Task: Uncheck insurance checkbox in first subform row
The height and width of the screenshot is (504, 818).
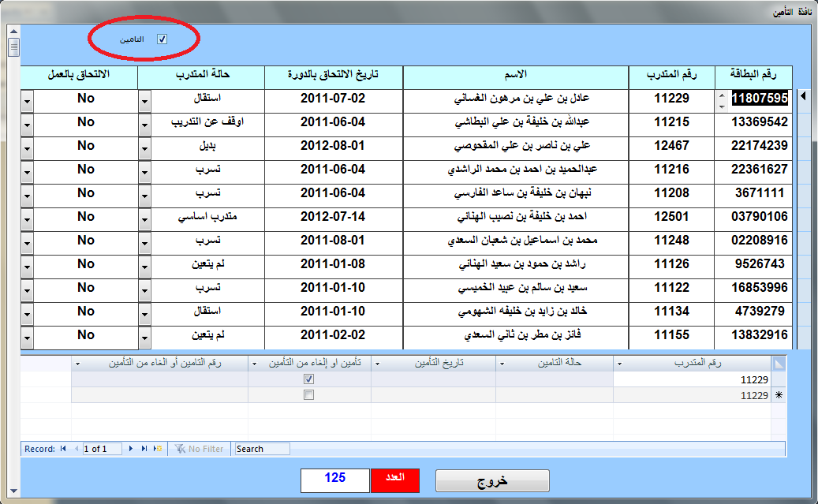Action: click(309, 379)
